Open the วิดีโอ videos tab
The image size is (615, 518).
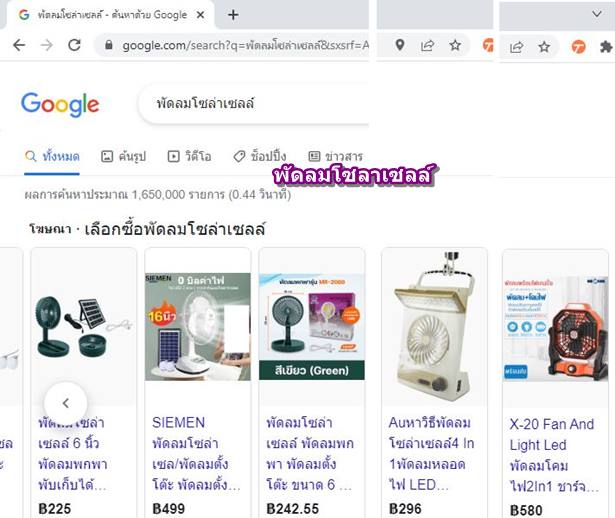coord(189,156)
